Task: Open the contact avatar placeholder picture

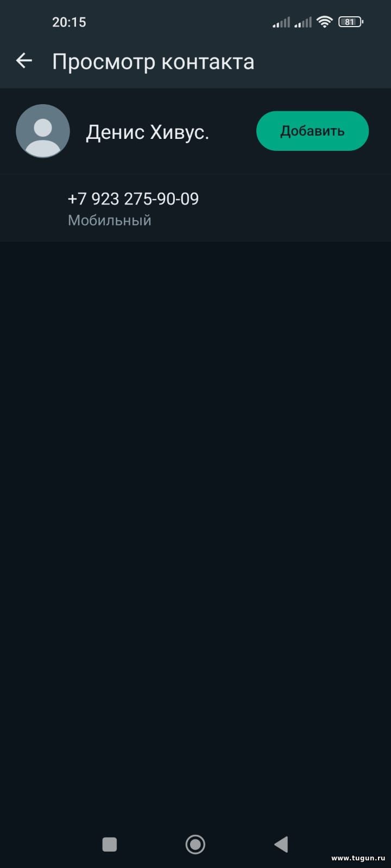Action: click(x=43, y=131)
